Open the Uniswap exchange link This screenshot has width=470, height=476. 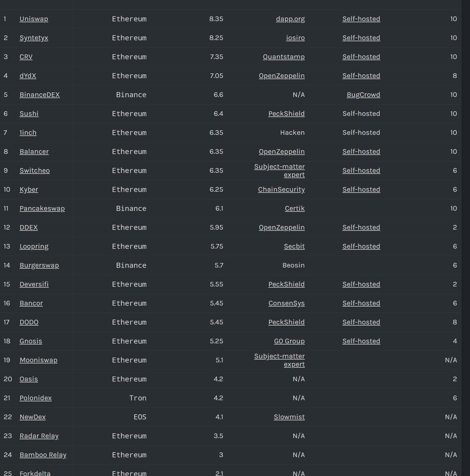pyautogui.click(x=34, y=19)
